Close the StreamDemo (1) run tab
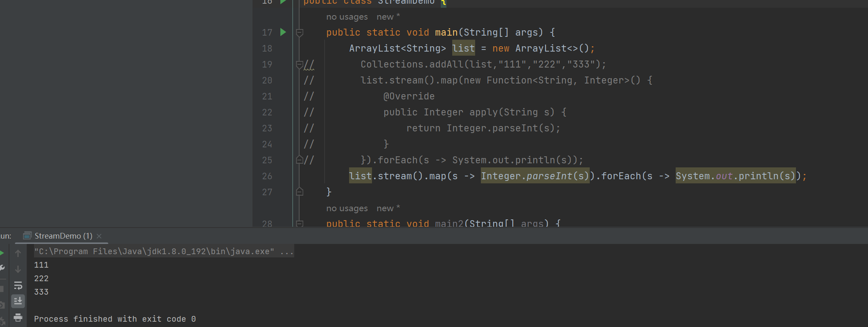 (x=99, y=236)
